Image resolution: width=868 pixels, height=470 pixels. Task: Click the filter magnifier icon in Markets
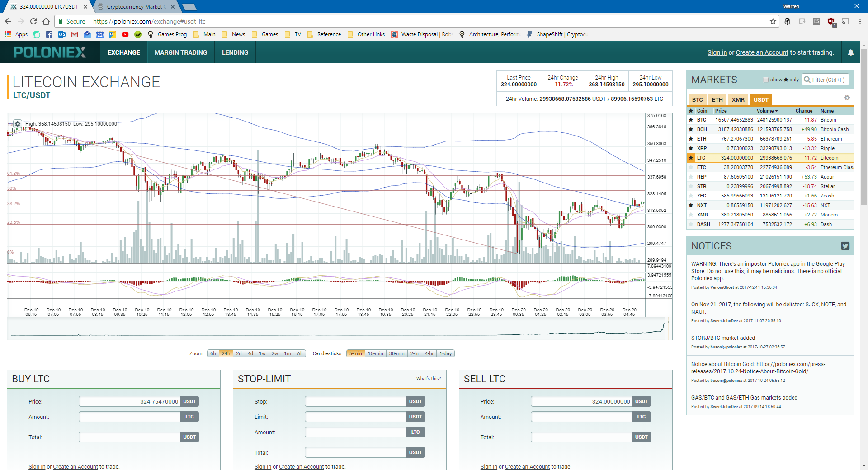[807, 80]
